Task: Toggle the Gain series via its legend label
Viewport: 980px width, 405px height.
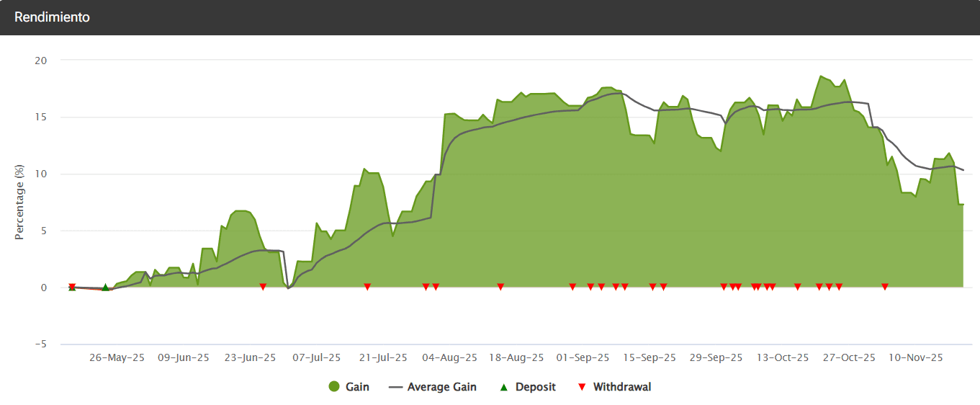Action: [x=357, y=387]
